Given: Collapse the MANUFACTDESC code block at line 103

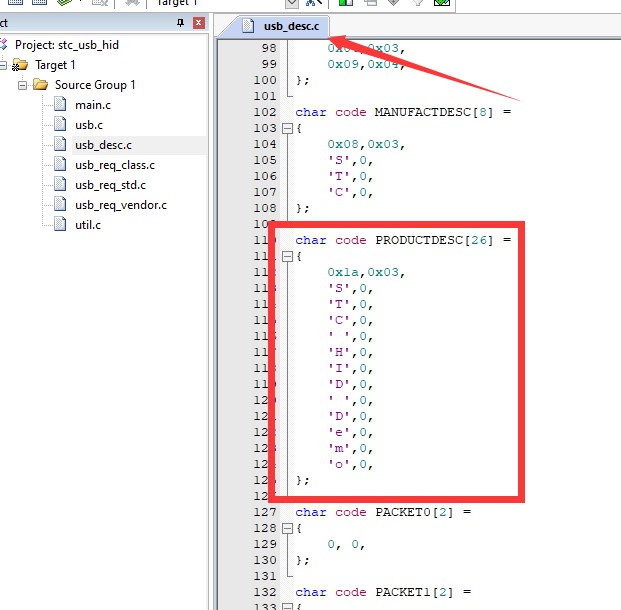Looking at the screenshot, I should [287, 128].
